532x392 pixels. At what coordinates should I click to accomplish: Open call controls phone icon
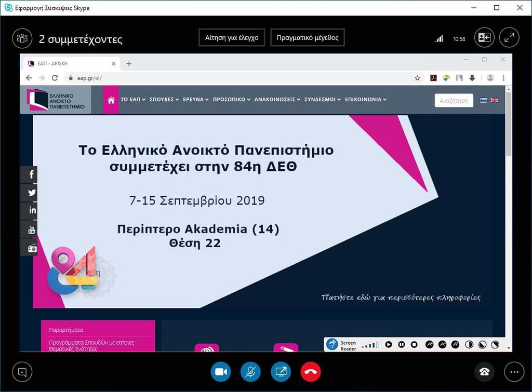pos(484,372)
